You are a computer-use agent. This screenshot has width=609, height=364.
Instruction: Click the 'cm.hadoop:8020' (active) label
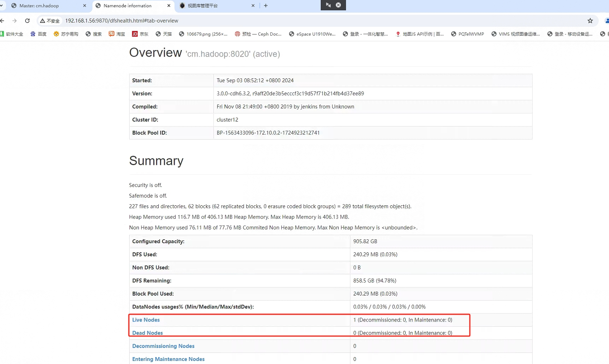[233, 54]
